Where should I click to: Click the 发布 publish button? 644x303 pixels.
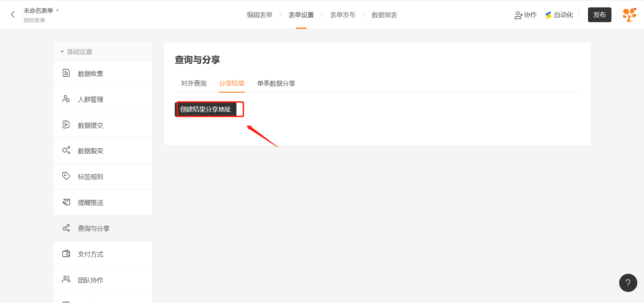[599, 15]
